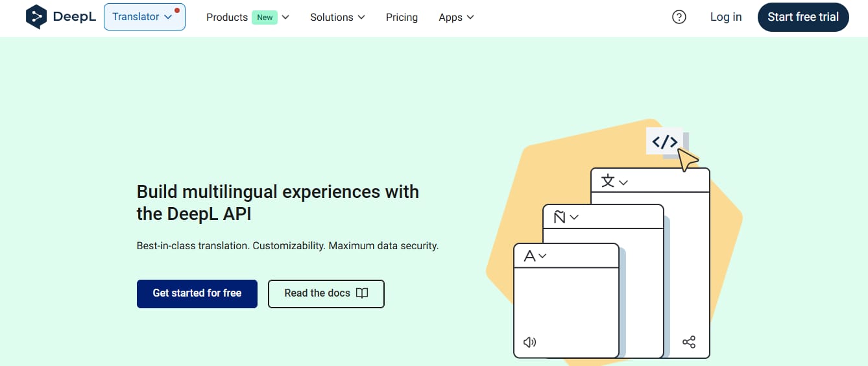Click Start free trial button
Screen dimensions: 868x366
coord(803,17)
